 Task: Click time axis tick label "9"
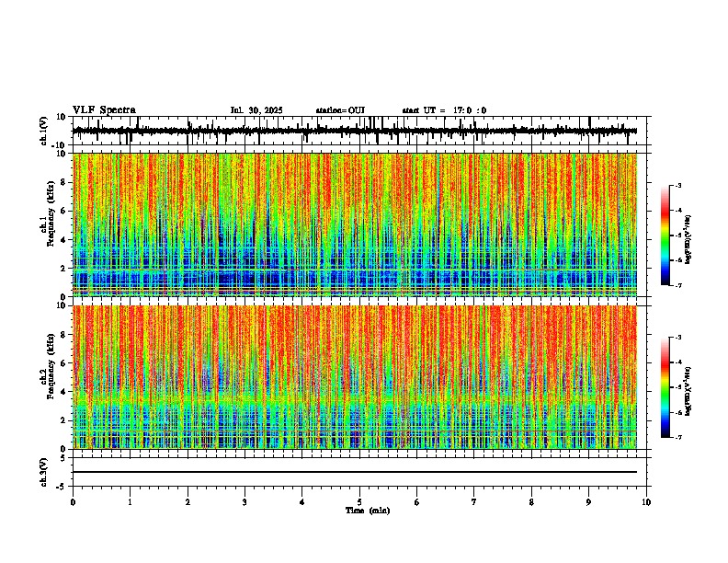point(588,502)
